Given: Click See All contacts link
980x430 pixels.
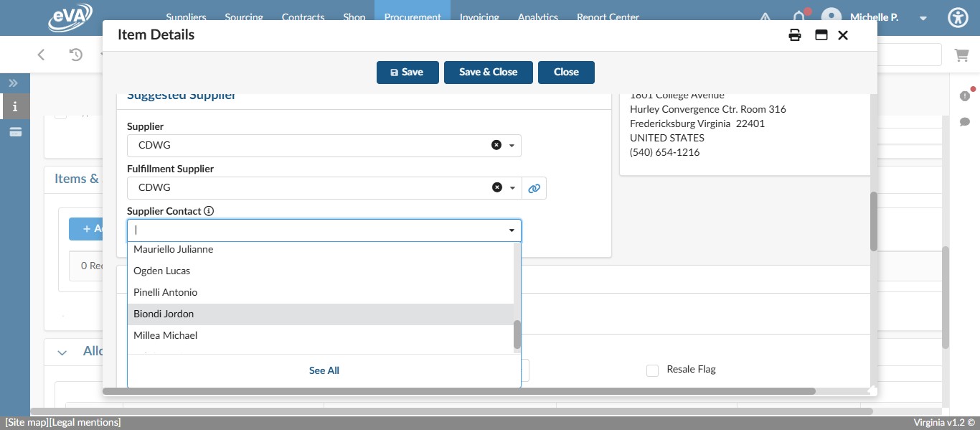Looking at the screenshot, I should 324,370.
